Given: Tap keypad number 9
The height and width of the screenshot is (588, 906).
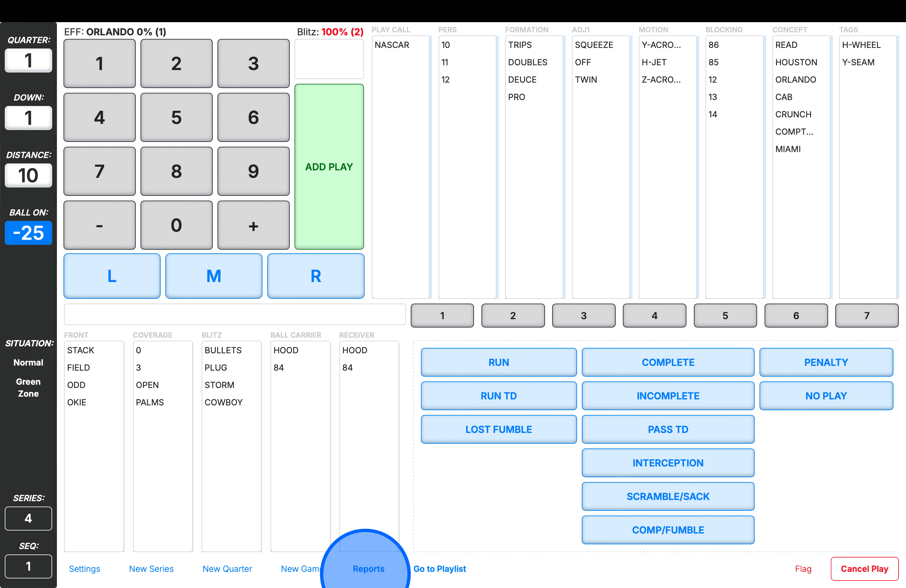Looking at the screenshot, I should coord(253,172).
